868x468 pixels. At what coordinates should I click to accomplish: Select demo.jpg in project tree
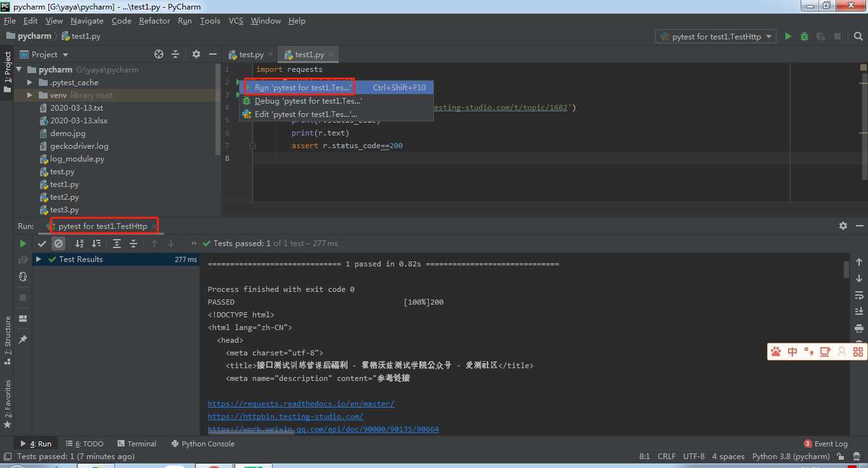[x=67, y=134]
